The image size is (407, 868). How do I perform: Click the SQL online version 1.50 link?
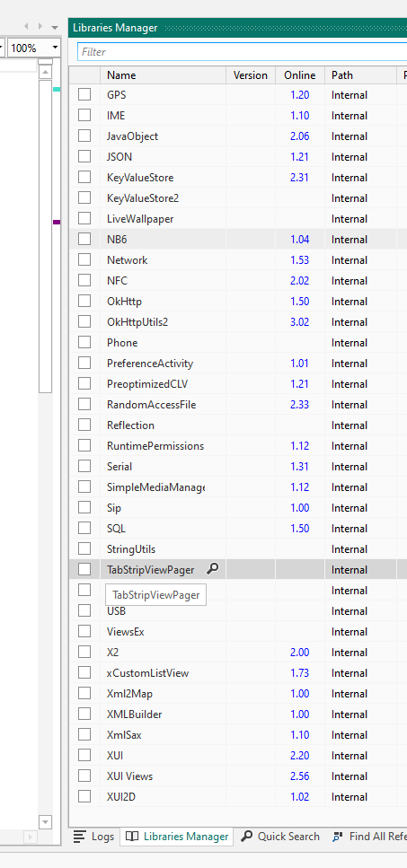coord(299,528)
